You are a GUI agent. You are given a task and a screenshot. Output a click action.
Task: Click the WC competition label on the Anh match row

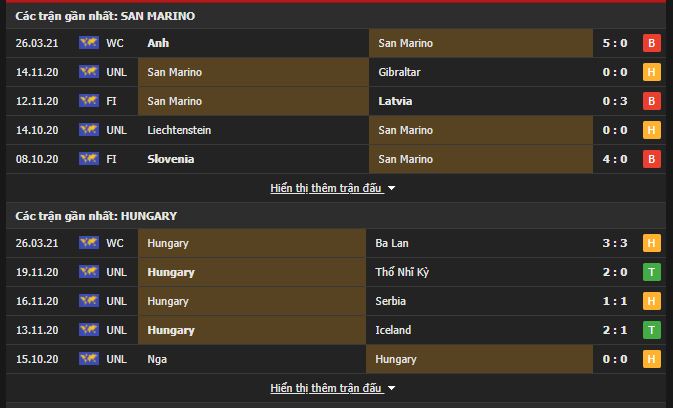coord(115,43)
